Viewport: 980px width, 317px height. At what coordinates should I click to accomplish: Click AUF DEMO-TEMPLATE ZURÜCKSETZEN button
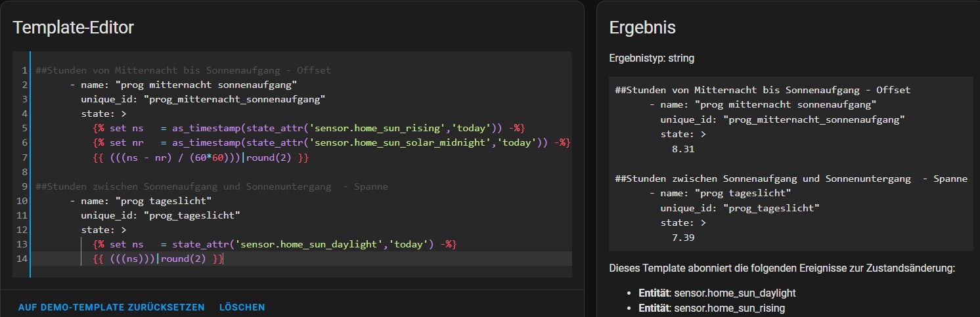pos(111,307)
